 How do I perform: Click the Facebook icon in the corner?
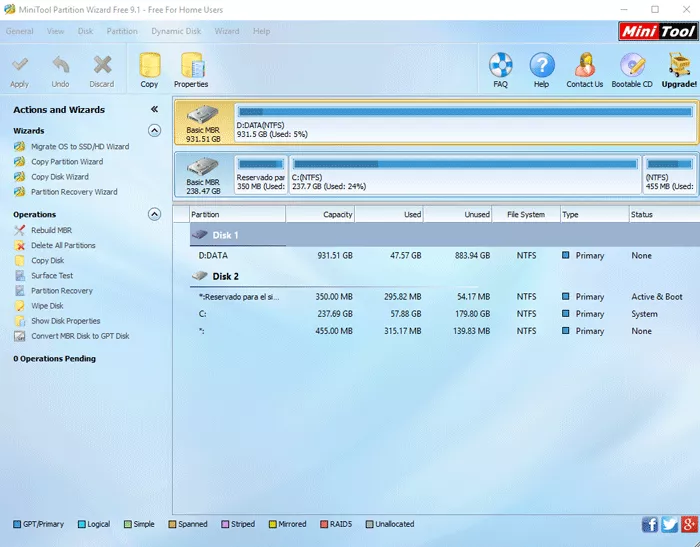(650, 524)
